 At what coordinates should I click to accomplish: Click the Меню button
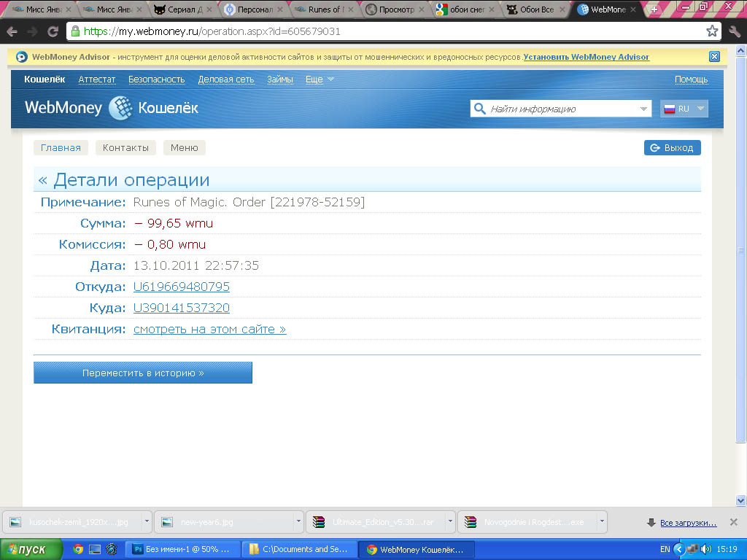click(x=185, y=147)
